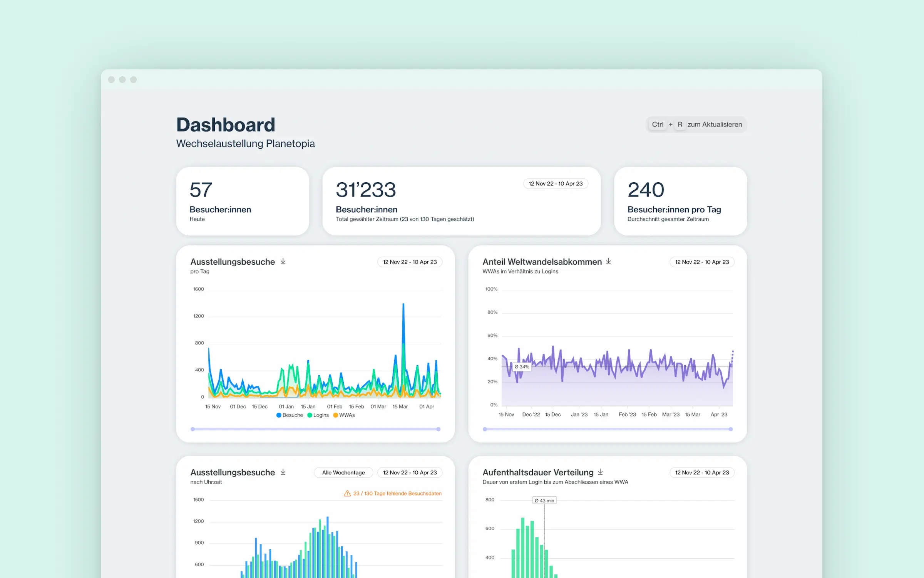This screenshot has width=924, height=578.
Task: Download the Anteil Weltwandelsabkommen chart
Action: [x=608, y=261]
